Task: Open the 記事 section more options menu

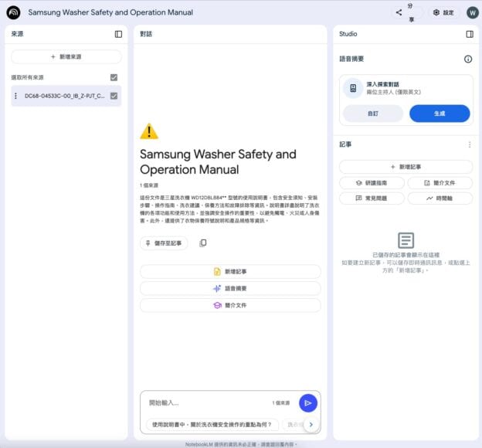Action: point(469,144)
